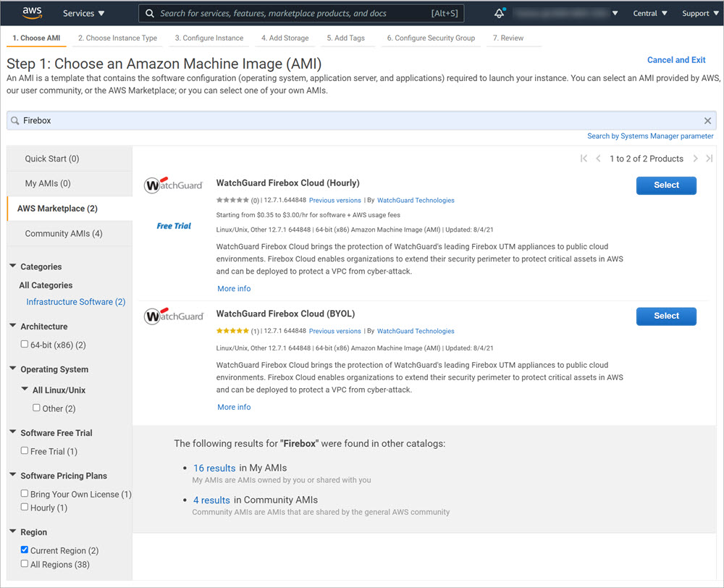The image size is (724, 588).
Task: Click the WatchGuard logo on the Hourly listing
Action: pos(173,185)
